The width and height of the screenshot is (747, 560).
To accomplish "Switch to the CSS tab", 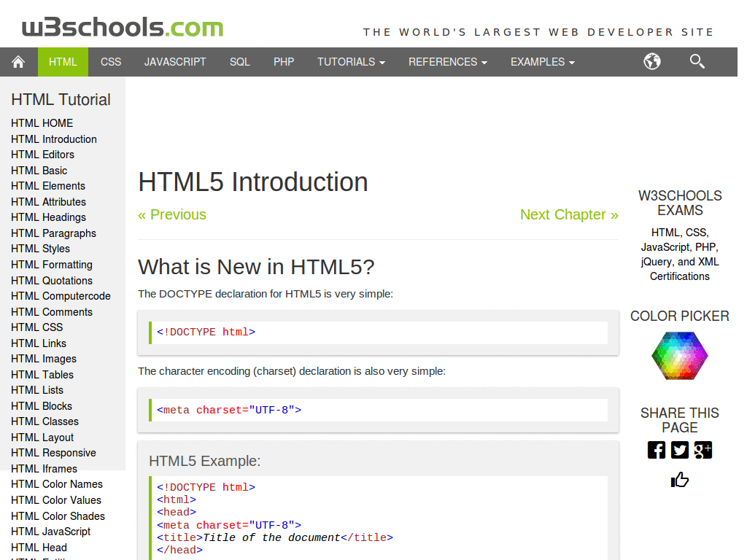I will click(110, 62).
